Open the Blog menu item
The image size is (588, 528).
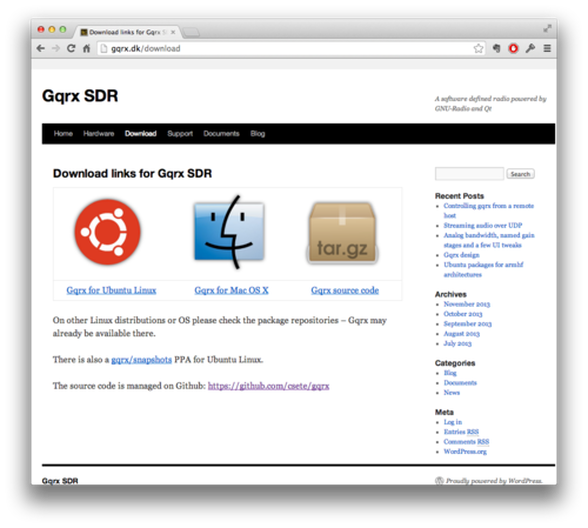pos(258,134)
